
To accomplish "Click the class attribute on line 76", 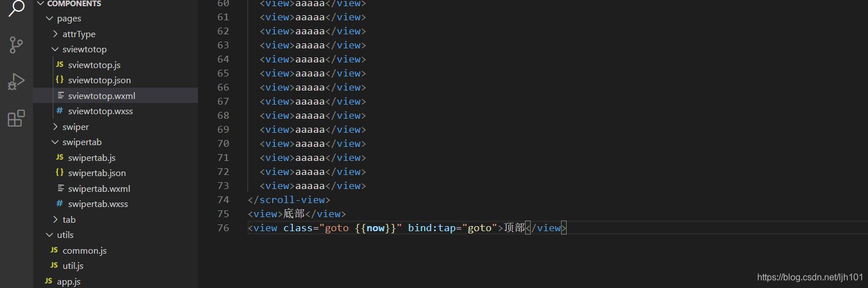I will (x=298, y=228).
